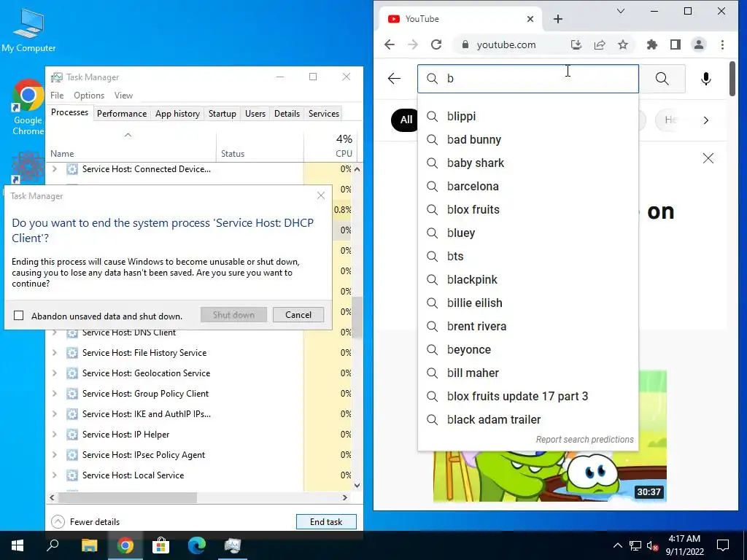Click the YouTube page vertical scrollbar
Screen dimensions: 747x560
[732, 79]
